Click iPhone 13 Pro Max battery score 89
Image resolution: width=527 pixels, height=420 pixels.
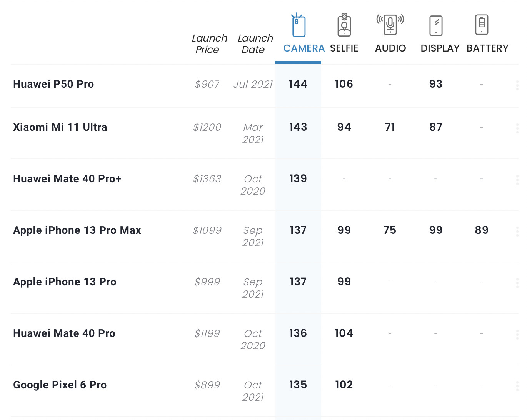482,230
